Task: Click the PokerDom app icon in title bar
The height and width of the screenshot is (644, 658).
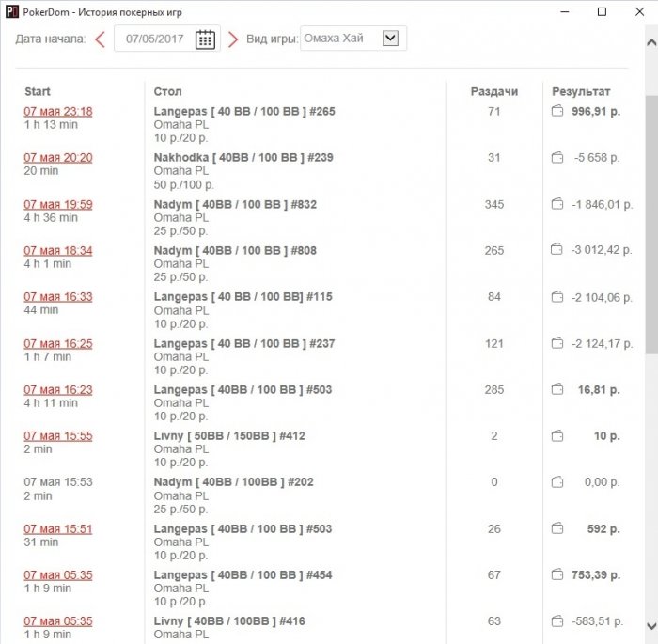Action: pos(12,12)
